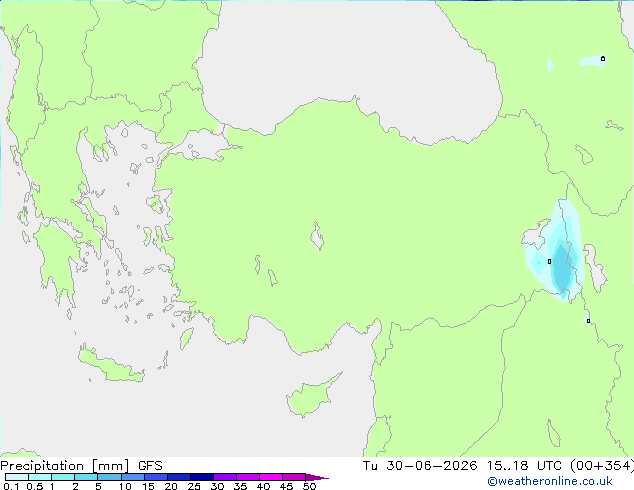
Task: Click the 0.1–0.5 mm legend swatch
Action: pyautogui.click(x=17, y=477)
